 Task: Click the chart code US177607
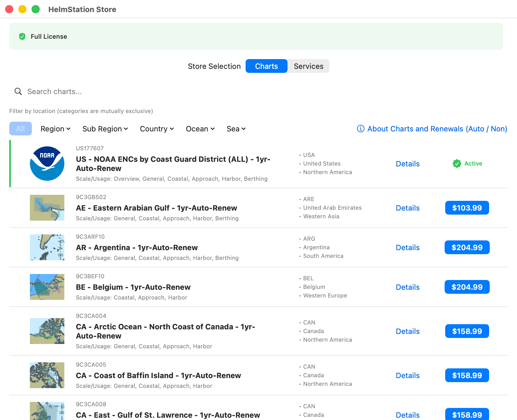pos(90,148)
